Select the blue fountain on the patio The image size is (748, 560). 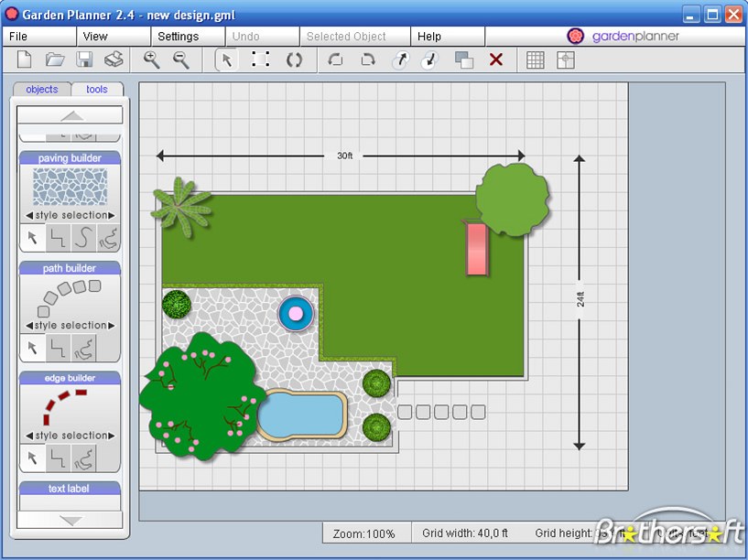[296, 314]
